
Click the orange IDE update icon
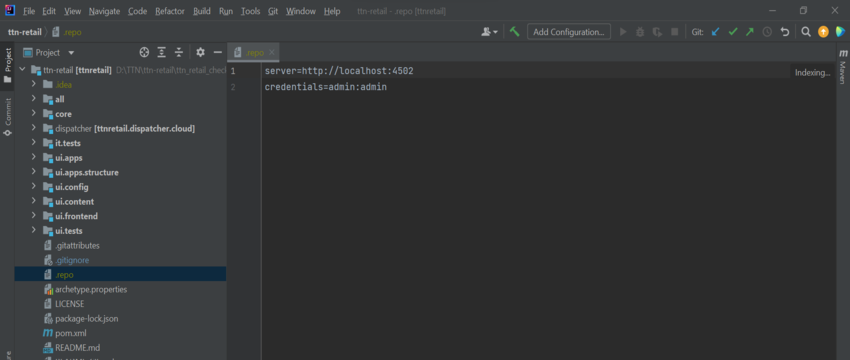(x=823, y=32)
